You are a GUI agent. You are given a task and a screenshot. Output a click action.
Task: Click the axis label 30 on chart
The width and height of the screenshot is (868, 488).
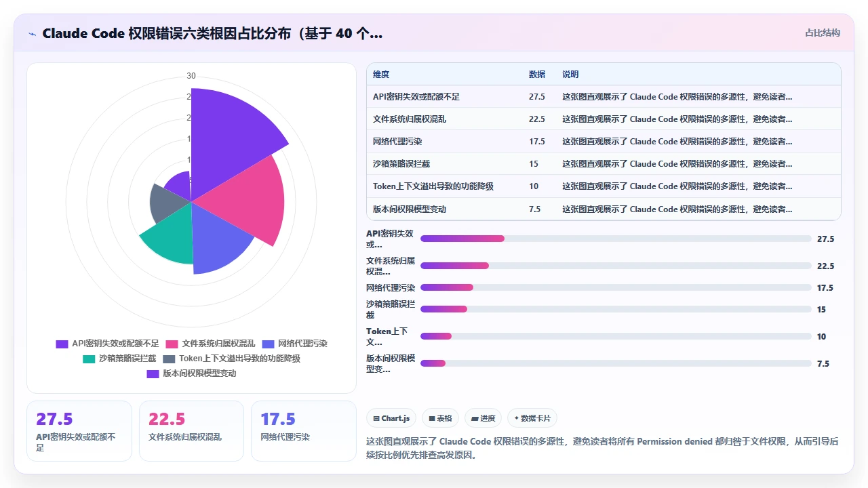click(191, 76)
